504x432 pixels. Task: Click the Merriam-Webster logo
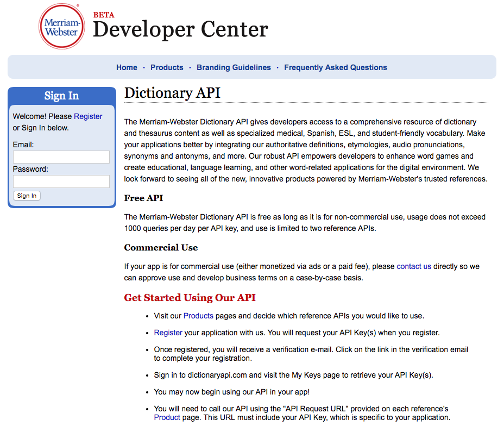click(62, 27)
